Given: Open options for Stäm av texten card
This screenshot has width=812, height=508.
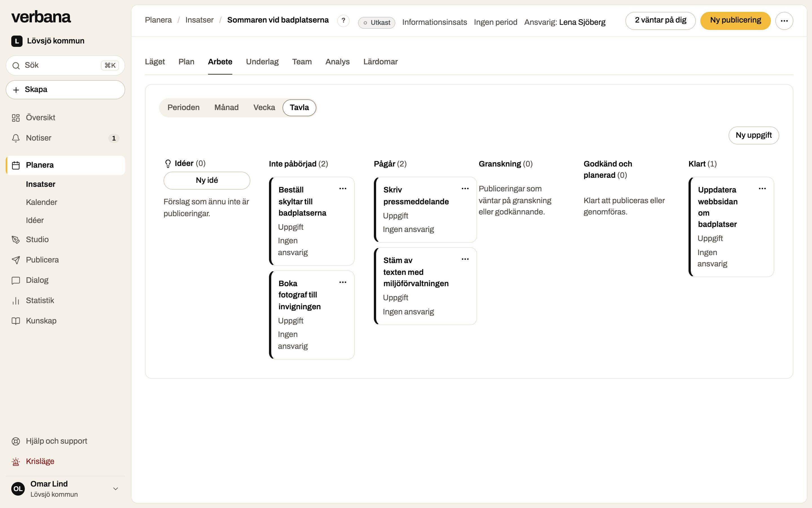Looking at the screenshot, I should click(x=465, y=259).
